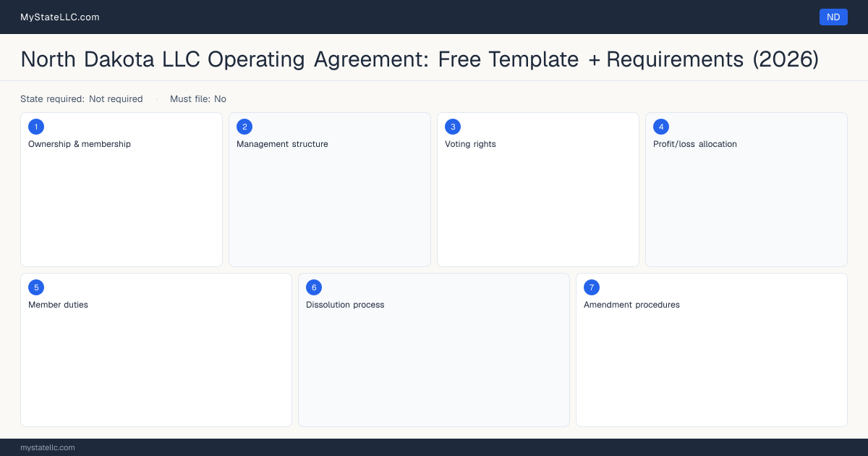This screenshot has height=456, width=868.
Task: Click the number 7 circle badge
Action: [x=592, y=287]
